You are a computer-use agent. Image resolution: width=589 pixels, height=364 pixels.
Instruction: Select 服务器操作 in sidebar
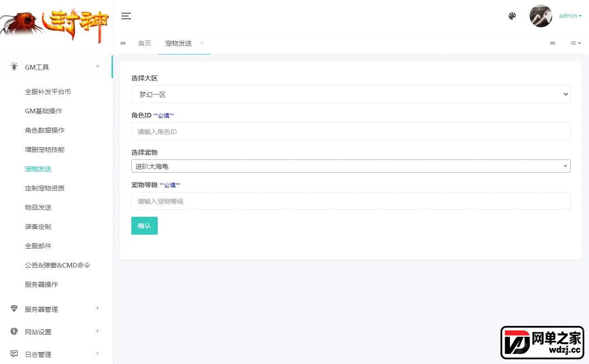tap(41, 285)
